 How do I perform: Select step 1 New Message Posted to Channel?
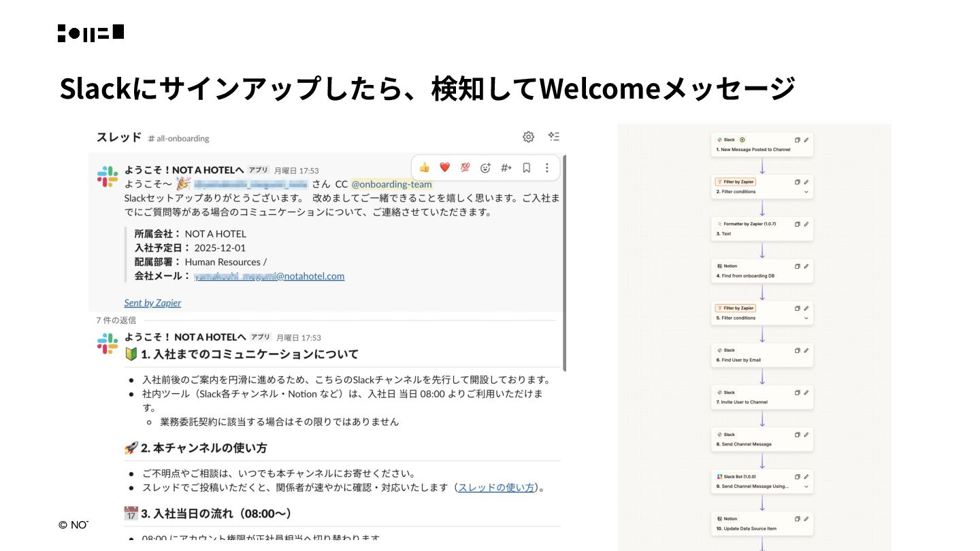click(x=753, y=150)
